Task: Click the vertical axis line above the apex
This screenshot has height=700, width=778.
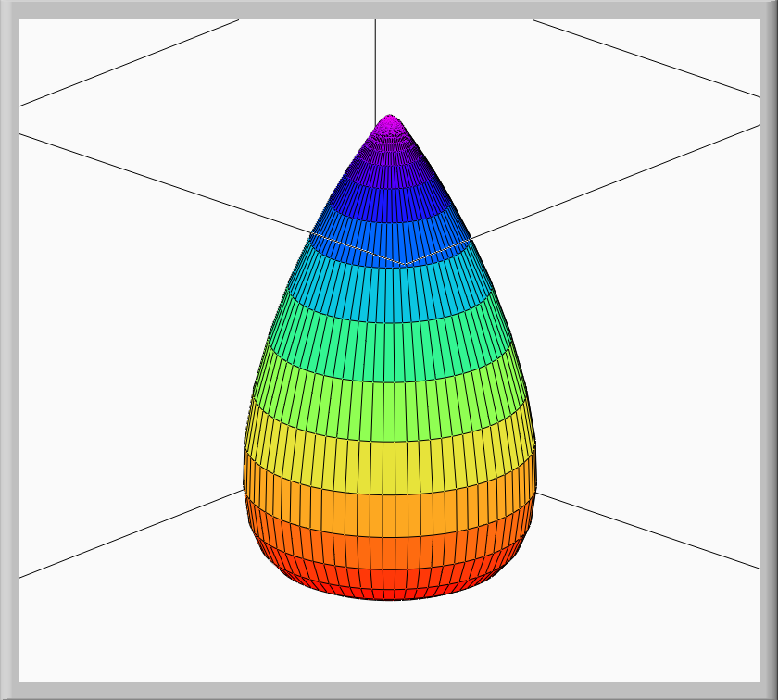Action: pos(375,65)
